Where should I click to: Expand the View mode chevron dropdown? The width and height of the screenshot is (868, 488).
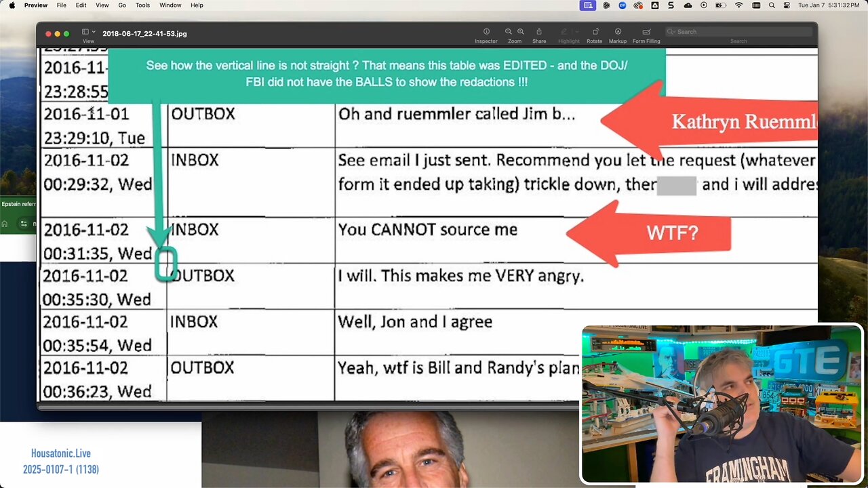94,32
